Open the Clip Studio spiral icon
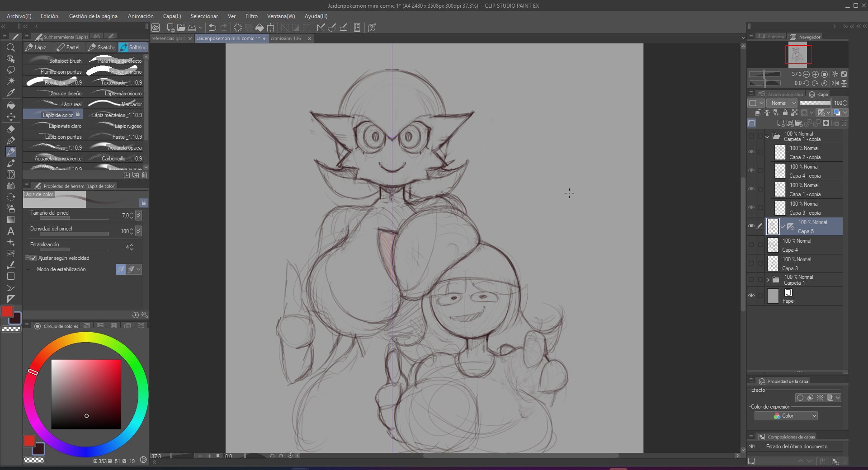868x470 pixels. [x=156, y=28]
